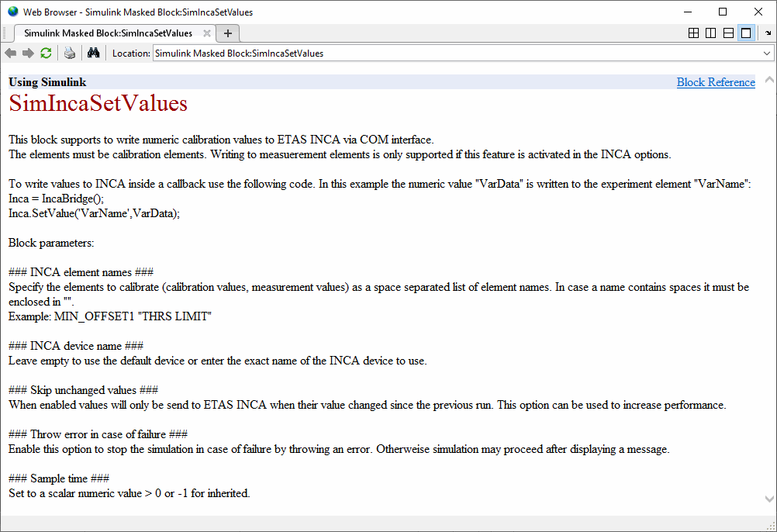Image resolution: width=777 pixels, height=532 pixels.
Task: Open a new tab with the plus button
Action: pos(228,33)
